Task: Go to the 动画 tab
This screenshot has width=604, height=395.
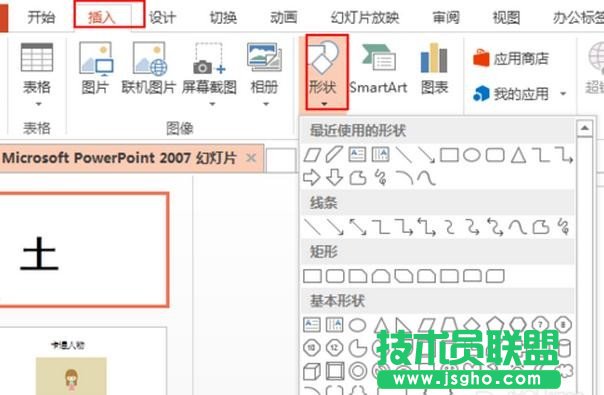Action: 284,17
